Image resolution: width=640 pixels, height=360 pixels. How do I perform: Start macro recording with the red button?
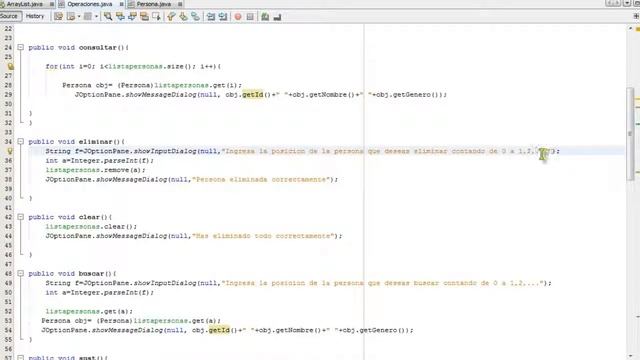(238, 17)
